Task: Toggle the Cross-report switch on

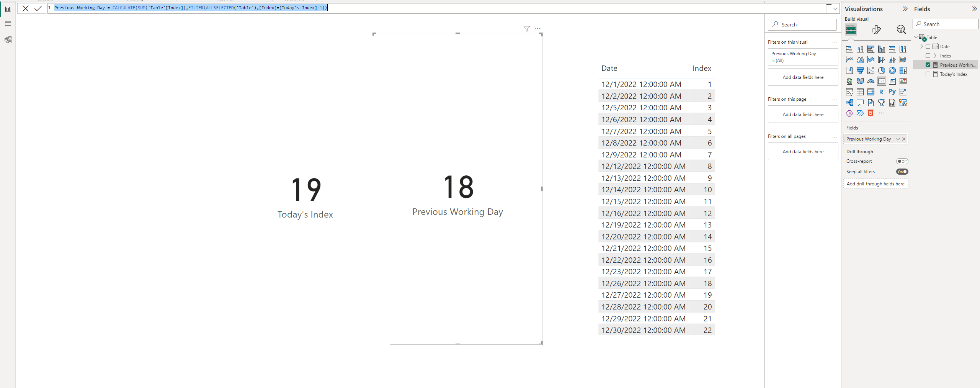Action: pos(902,161)
